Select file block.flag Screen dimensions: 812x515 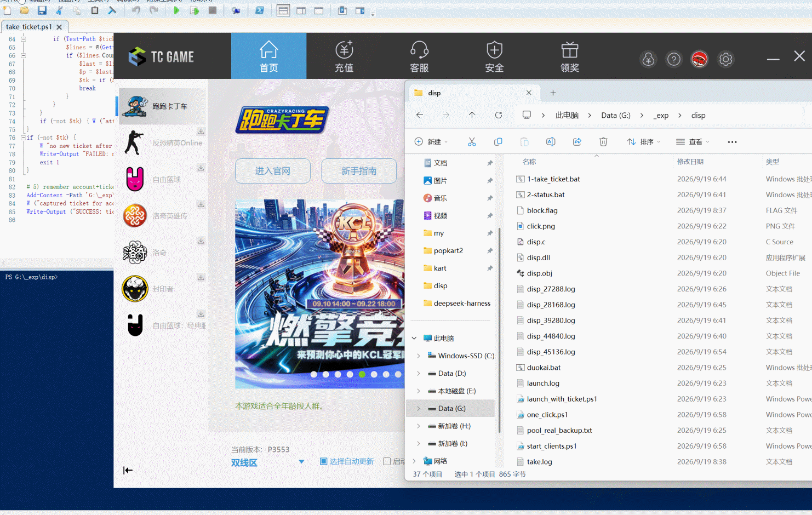(x=542, y=210)
